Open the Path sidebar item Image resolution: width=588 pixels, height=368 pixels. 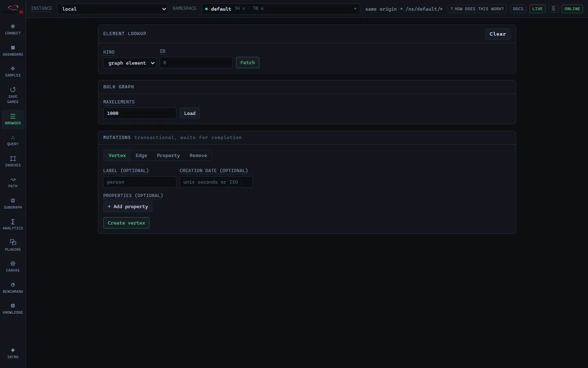coord(13,182)
